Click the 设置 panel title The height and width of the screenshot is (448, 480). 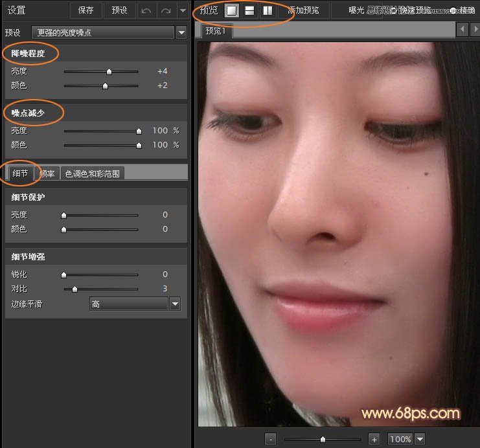point(17,10)
